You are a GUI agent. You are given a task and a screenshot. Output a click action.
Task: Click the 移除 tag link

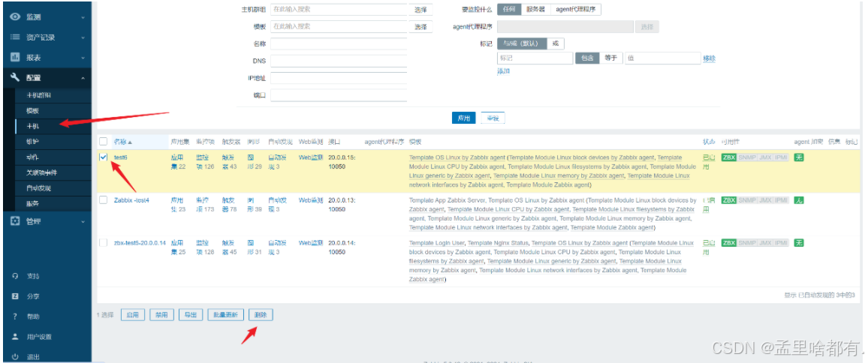pyautogui.click(x=709, y=58)
